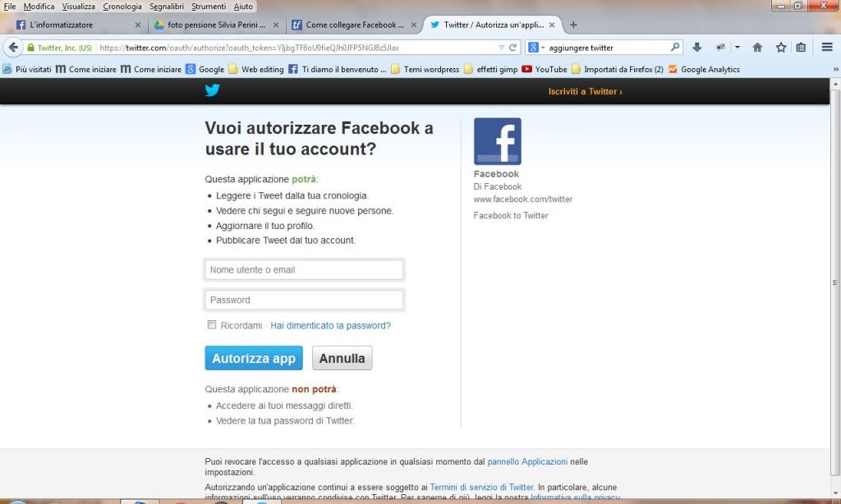Open the Google bookmark
This screenshot has width=841, height=504.
coord(205,69)
